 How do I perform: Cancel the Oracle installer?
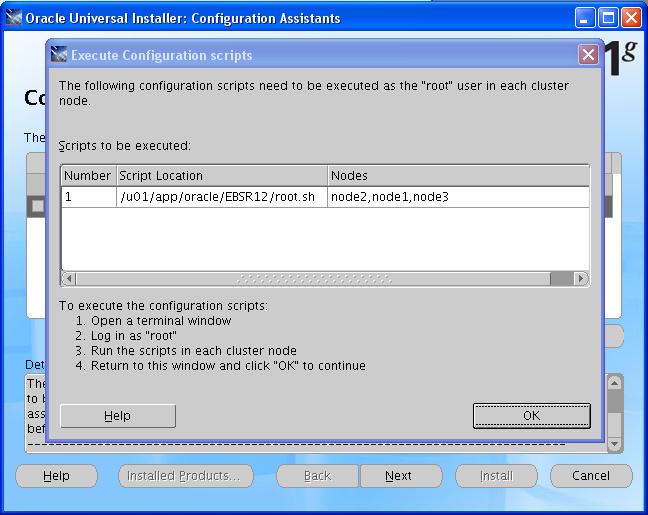click(x=590, y=476)
